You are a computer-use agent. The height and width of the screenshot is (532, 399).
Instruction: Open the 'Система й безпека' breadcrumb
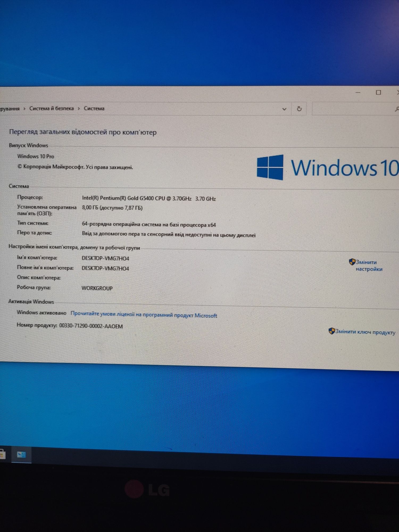[52, 108]
